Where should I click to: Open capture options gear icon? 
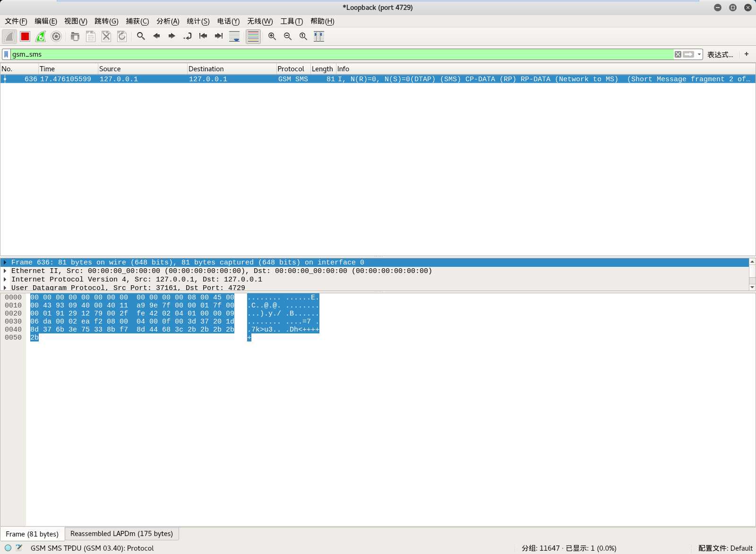click(56, 36)
